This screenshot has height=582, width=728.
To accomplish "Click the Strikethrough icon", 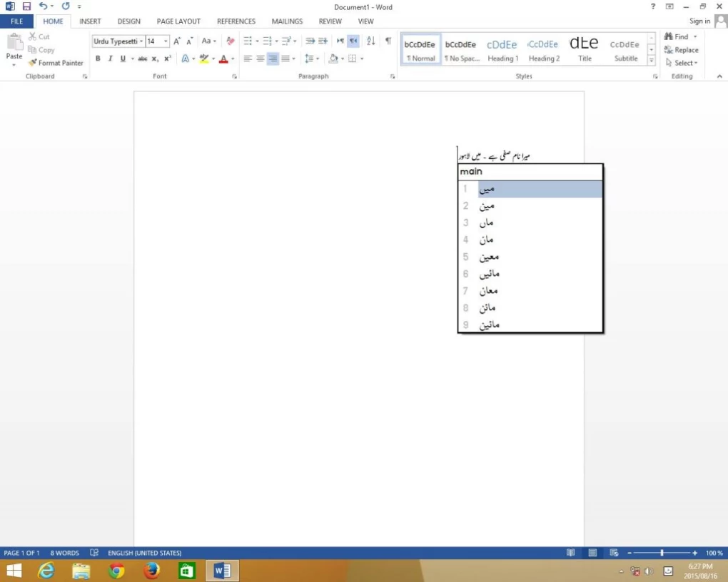I will pos(142,58).
